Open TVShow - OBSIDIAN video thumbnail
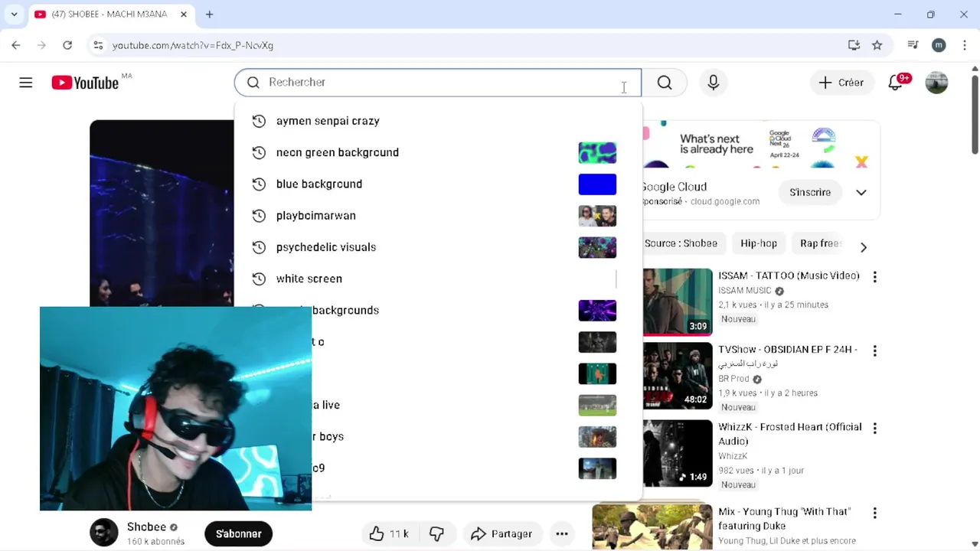Viewport: 980px width, 551px height. click(x=678, y=376)
